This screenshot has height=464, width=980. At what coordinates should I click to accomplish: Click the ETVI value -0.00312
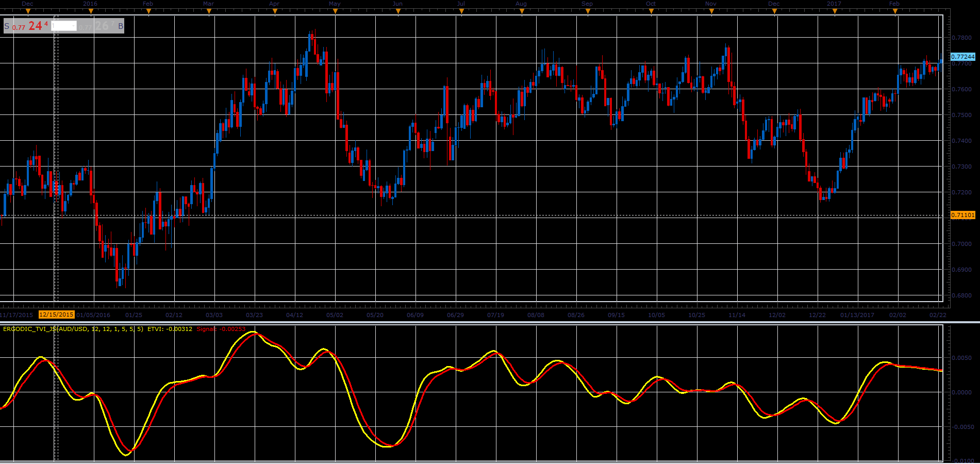click(170, 329)
